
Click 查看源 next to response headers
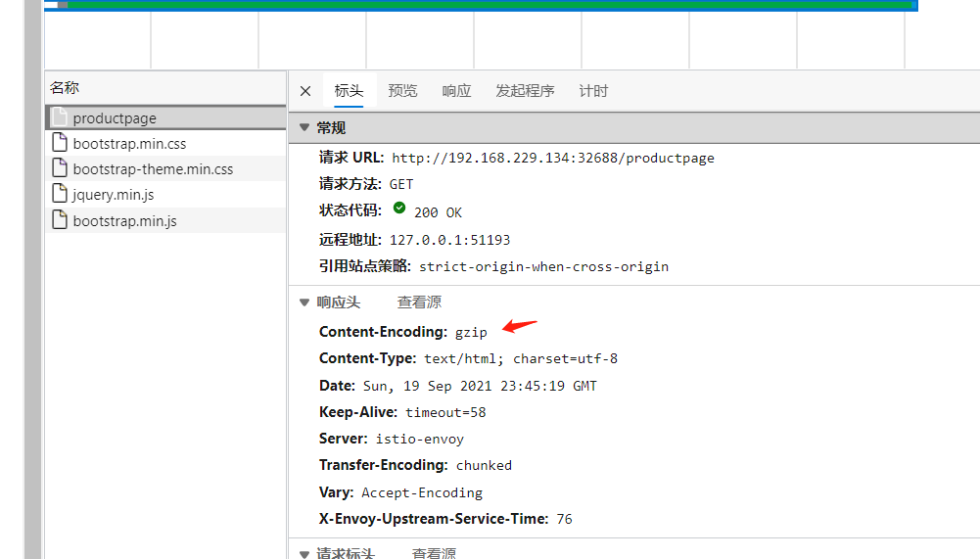pyautogui.click(x=419, y=303)
